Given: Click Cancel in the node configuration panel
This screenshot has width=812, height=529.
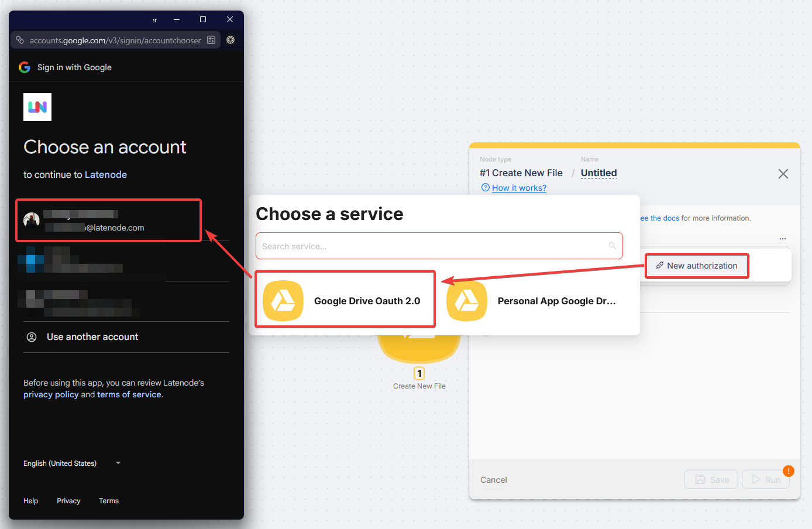Looking at the screenshot, I should click(x=493, y=479).
